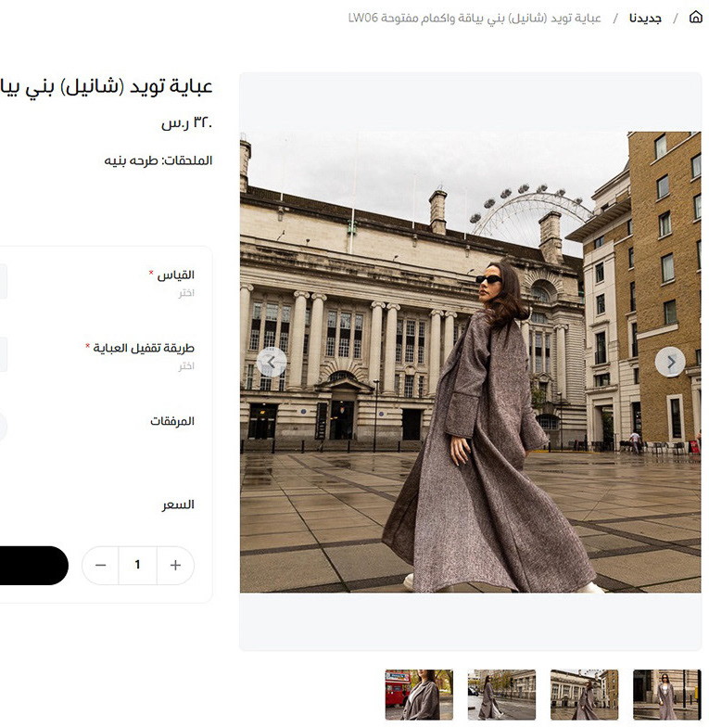Open the طريقة تقفيل العباية dropdown
This screenshot has width=709, height=728.
pos(4,354)
